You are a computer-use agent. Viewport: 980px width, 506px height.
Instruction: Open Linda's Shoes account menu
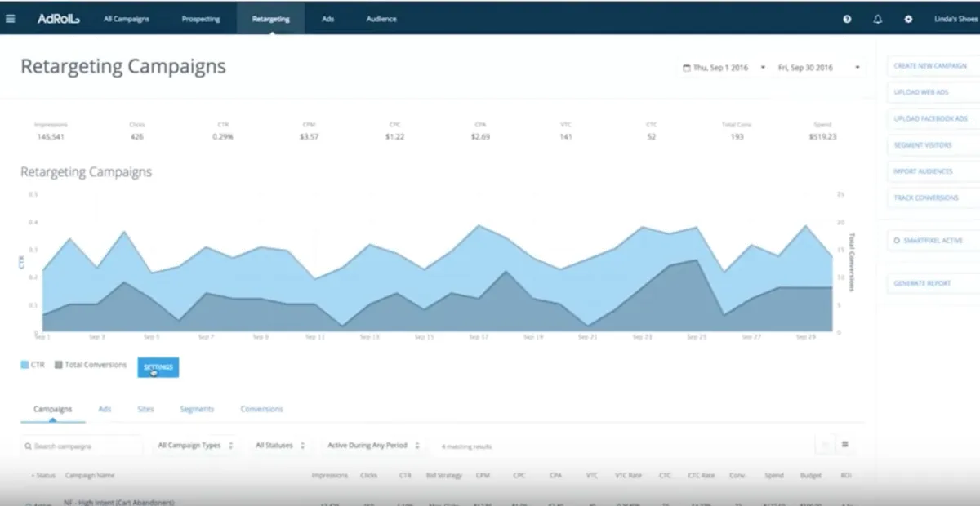coord(956,19)
